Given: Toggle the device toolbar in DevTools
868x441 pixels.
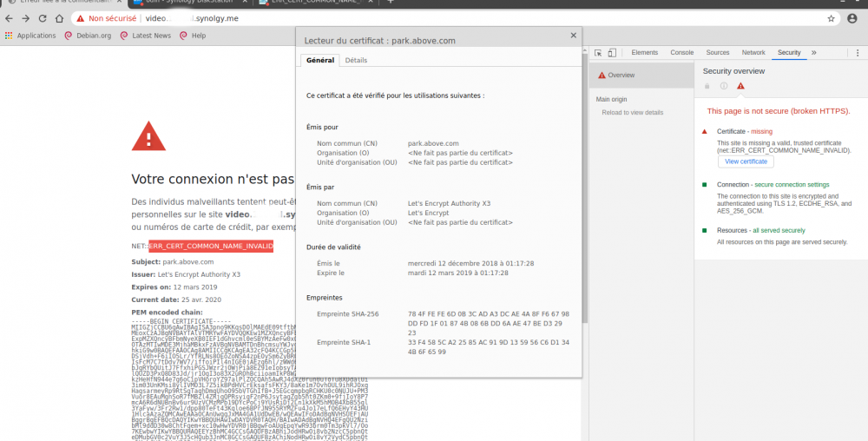Looking at the screenshot, I should click(x=612, y=53).
